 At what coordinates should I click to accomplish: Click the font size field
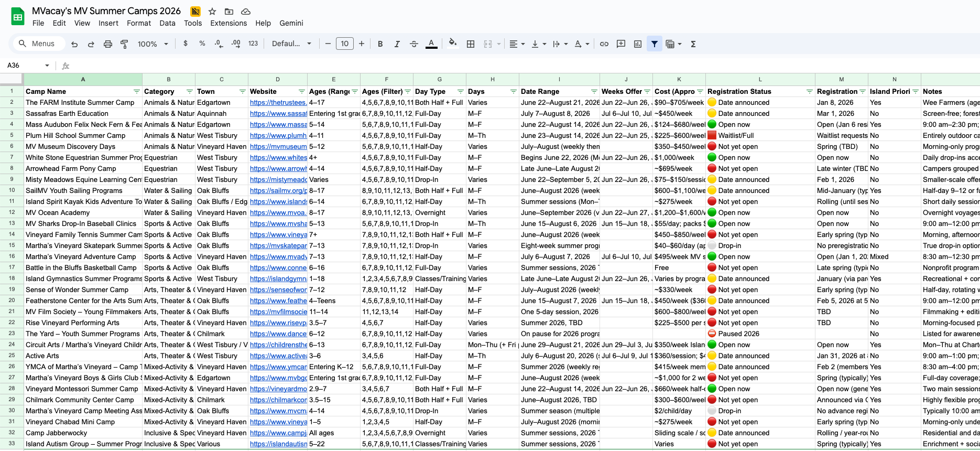tap(345, 44)
